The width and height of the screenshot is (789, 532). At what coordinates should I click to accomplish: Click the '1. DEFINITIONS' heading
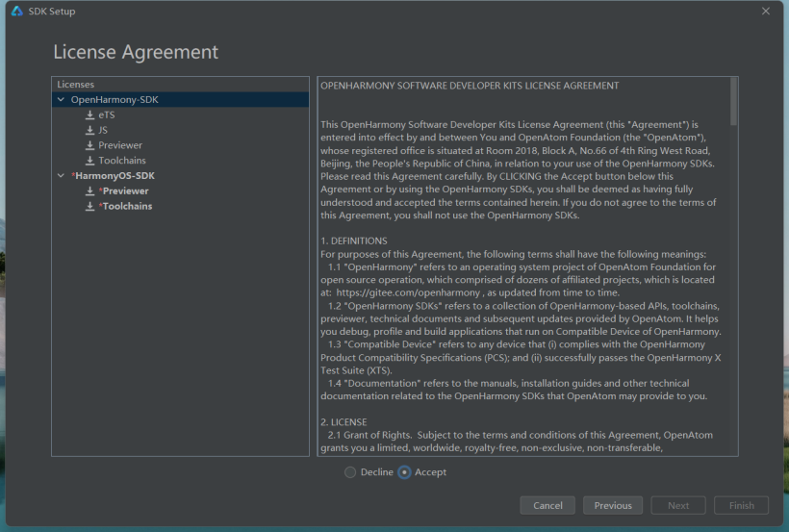pyautogui.click(x=354, y=241)
